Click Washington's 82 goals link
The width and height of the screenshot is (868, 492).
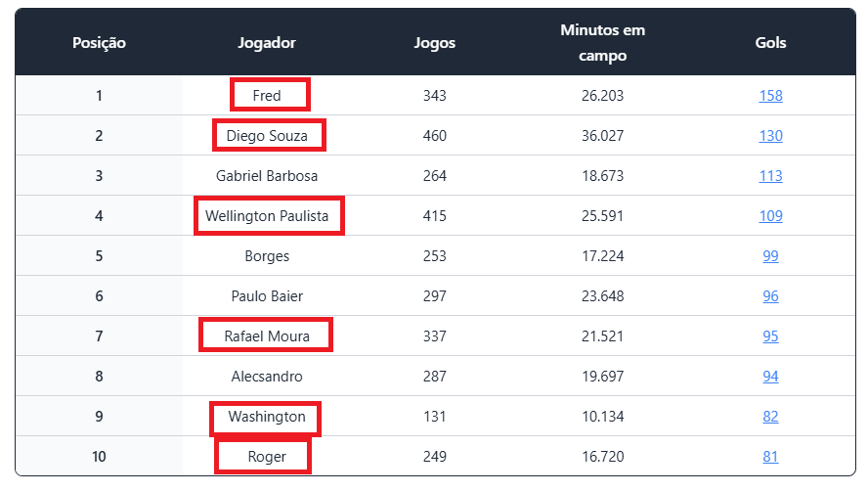click(770, 416)
